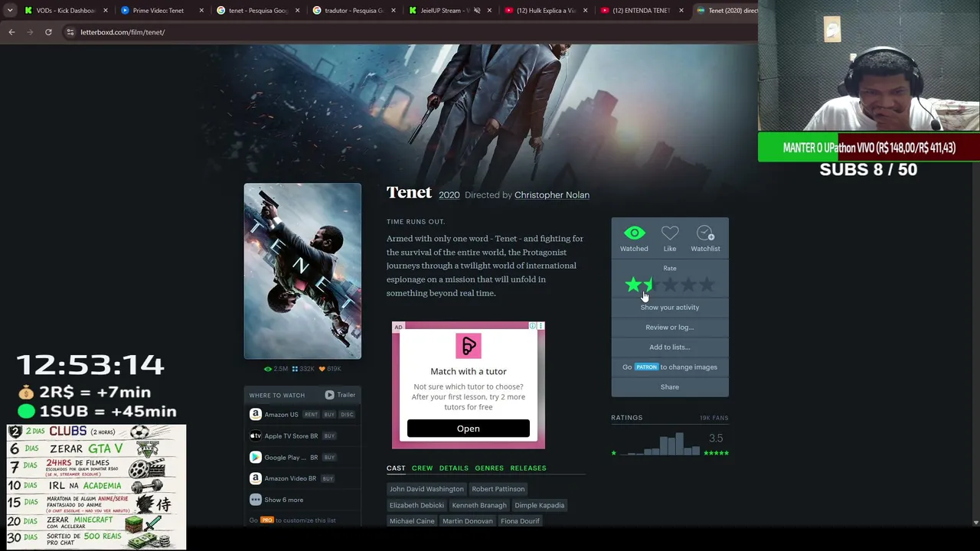
Task: Switch to the DETAILS tab
Action: 453,468
